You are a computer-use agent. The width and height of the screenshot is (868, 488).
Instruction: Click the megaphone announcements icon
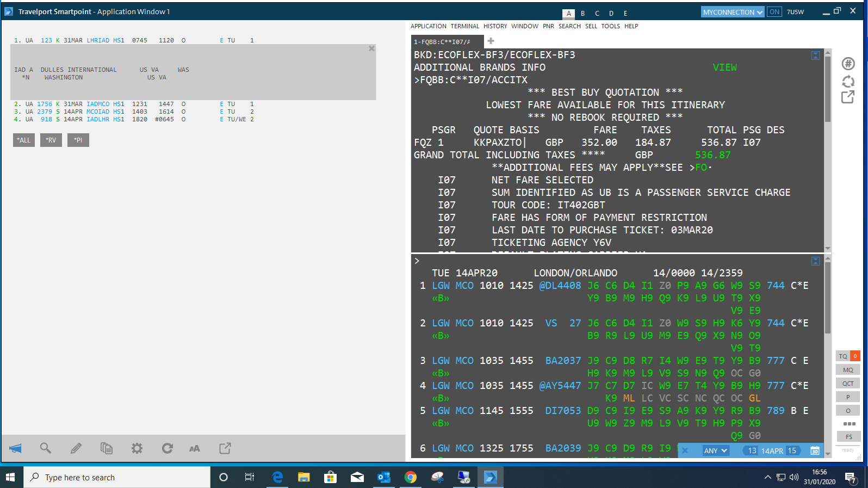(x=16, y=448)
